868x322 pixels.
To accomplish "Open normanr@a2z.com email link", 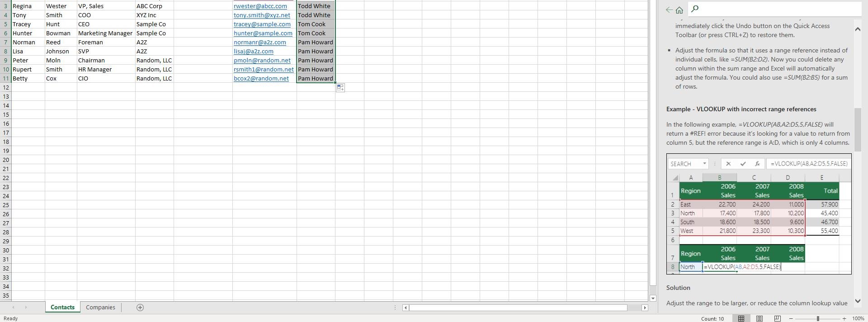I will coord(260,42).
